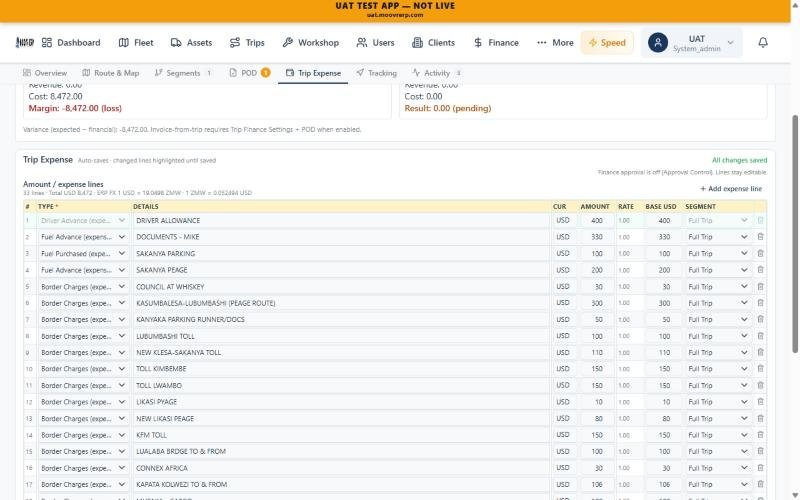Delete the KASUMBALESA-LUBUMBASHI expense line
Image resolution: width=800 pixels, height=500 pixels.
point(760,303)
